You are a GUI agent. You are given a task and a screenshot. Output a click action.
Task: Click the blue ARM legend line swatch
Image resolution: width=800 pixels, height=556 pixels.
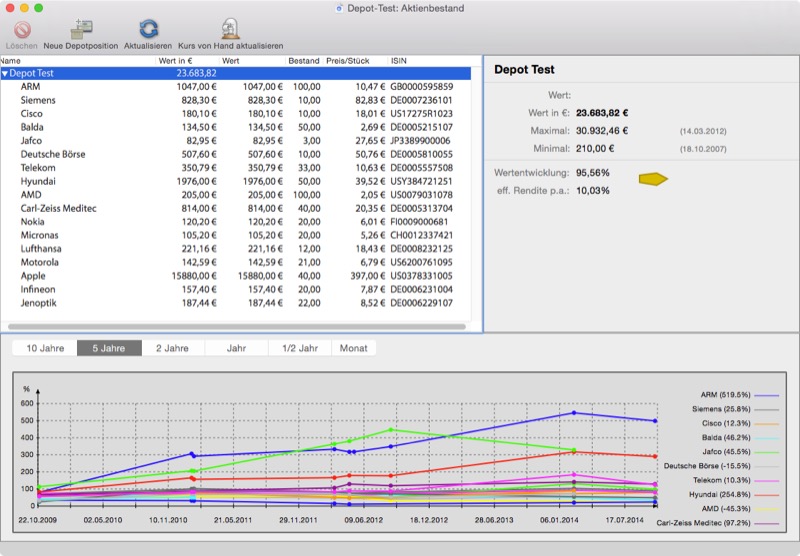[766, 396]
